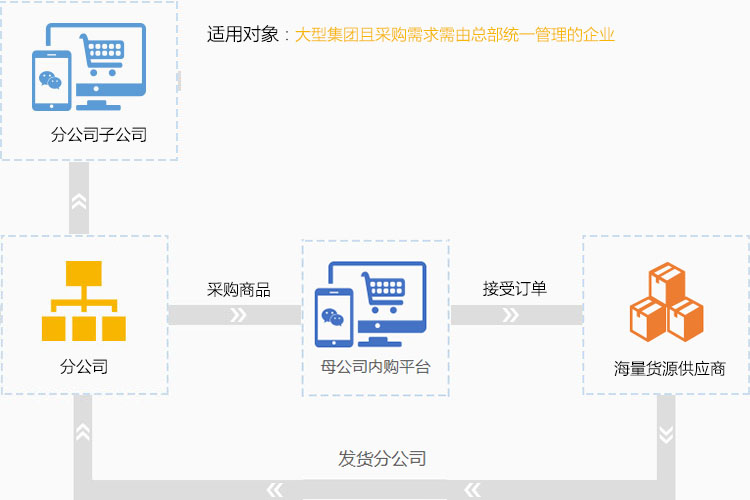Click the orange text 大型集团且采购需求需由总部统一管理的企业

(x=454, y=35)
